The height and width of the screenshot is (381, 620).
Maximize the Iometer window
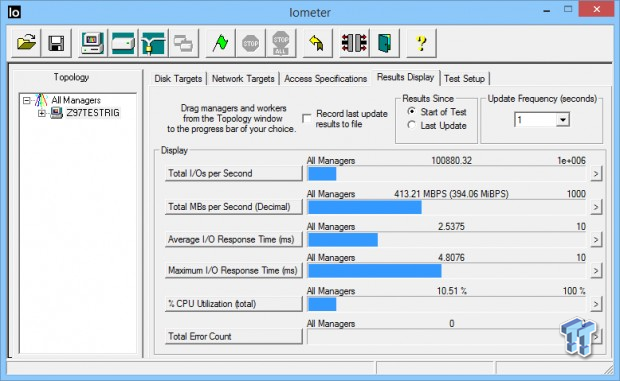tap(568, 9)
